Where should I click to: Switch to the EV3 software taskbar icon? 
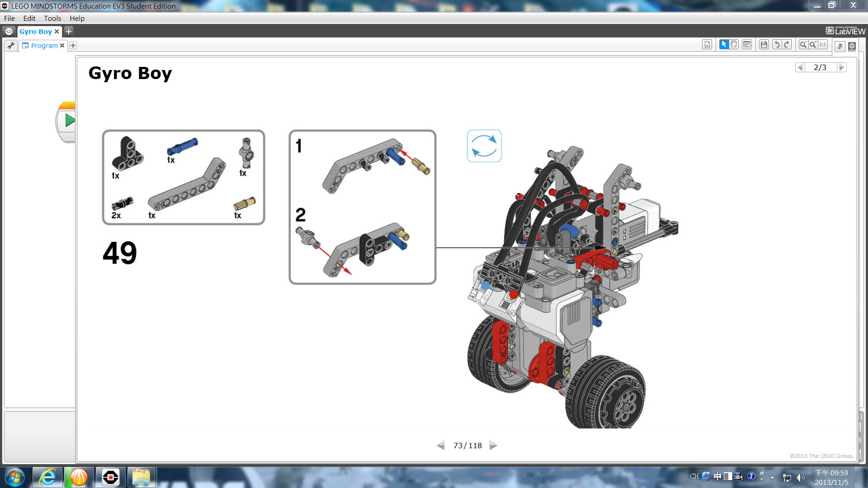(111, 477)
